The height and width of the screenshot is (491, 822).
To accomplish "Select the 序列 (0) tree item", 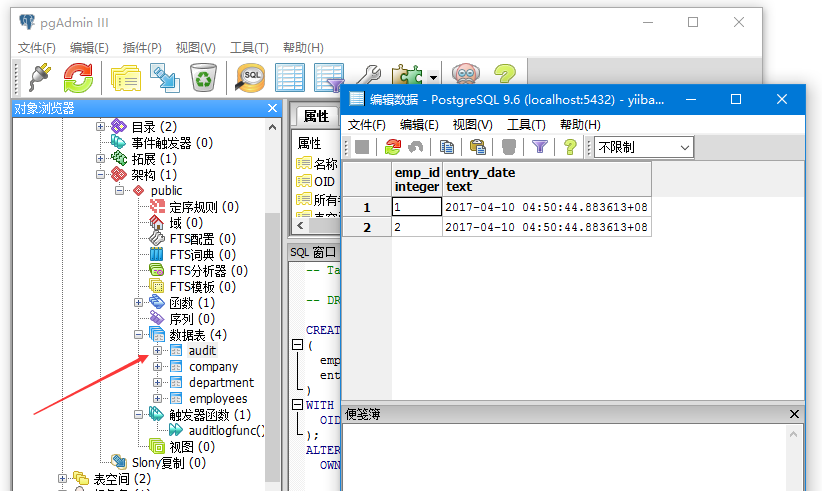I will pos(192,319).
